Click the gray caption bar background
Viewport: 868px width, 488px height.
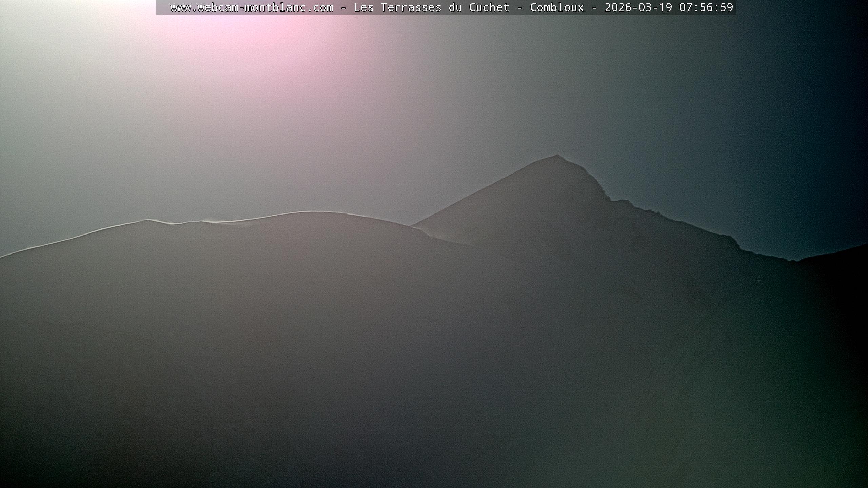tap(163, 7)
